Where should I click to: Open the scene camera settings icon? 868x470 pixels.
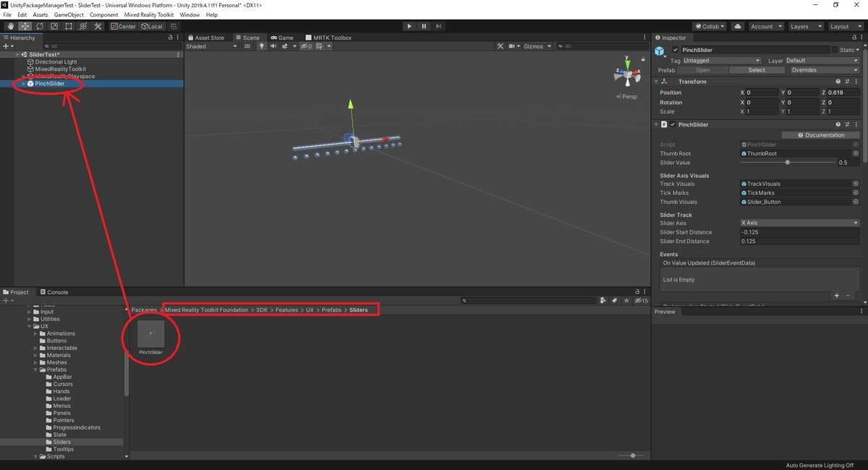click(512, 46)
